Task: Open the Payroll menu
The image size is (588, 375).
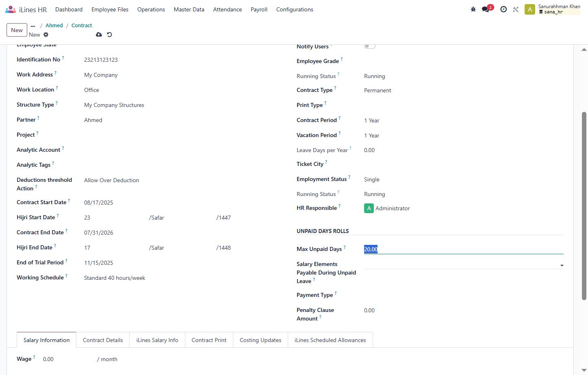Action: (x=259, y=9)
